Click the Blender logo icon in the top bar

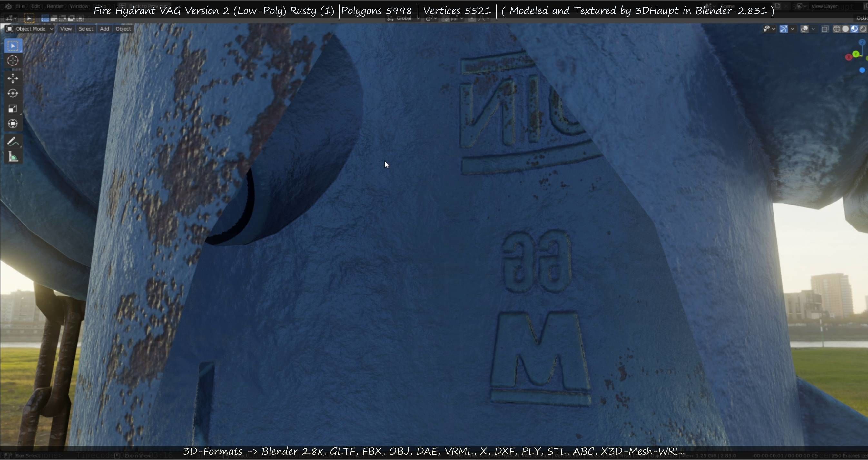pos(8,6)
